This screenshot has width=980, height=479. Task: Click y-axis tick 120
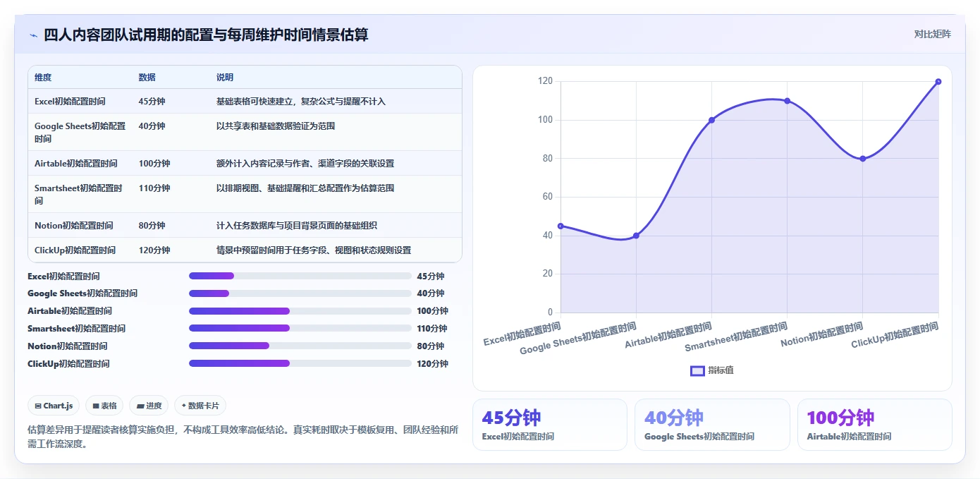tap(546, 81)
